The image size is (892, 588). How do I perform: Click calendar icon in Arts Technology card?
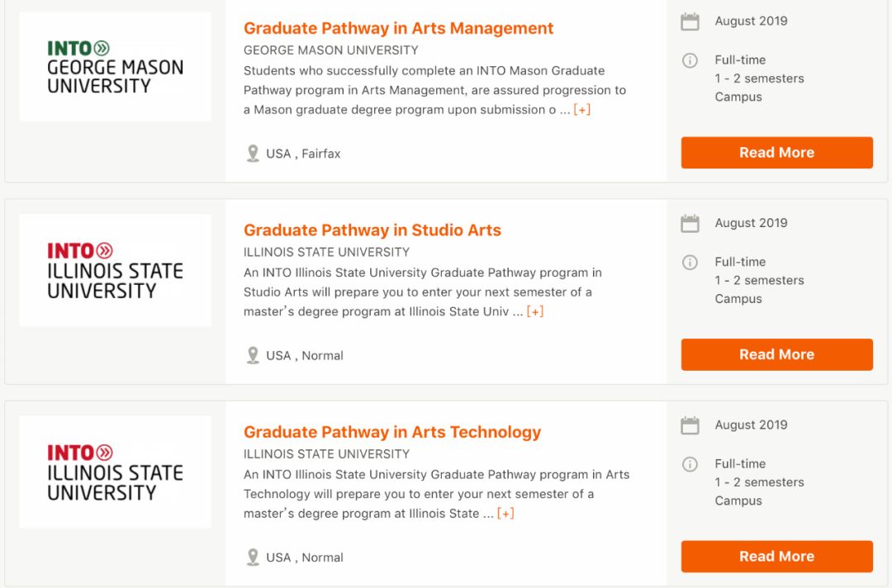coord(690,425)
